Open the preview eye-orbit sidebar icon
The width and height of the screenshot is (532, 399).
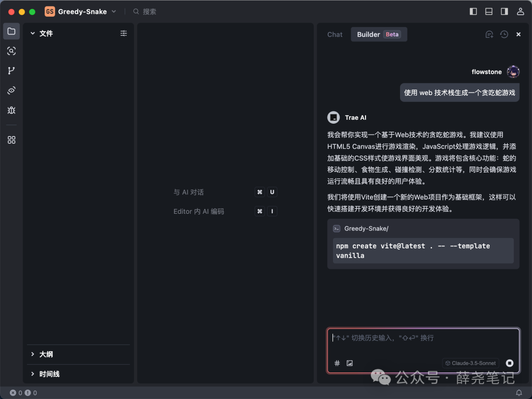[11, 90]
